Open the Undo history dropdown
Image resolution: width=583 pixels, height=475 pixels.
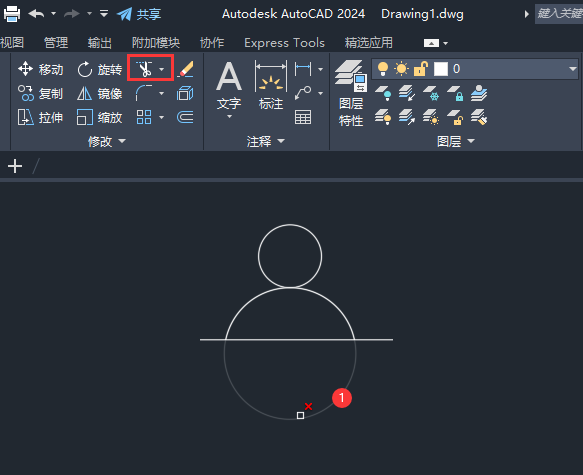pos(54,14)
